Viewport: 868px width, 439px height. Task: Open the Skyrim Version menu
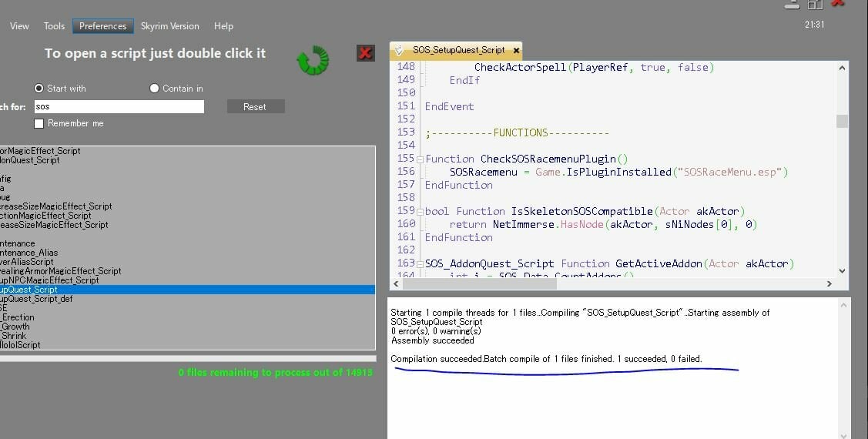(170, 26)
